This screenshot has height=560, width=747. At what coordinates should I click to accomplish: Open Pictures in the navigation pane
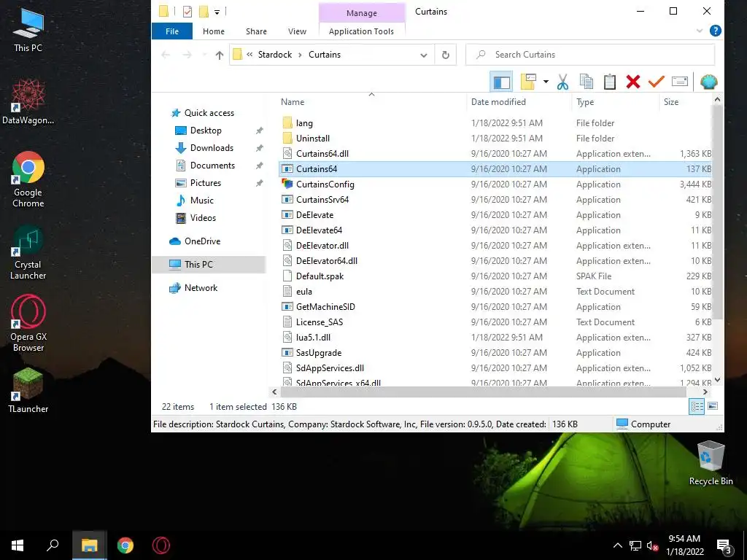[205, 183]
